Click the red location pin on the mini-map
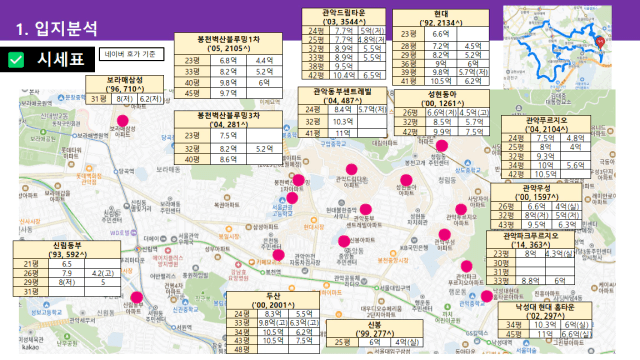 click(600, 42)
